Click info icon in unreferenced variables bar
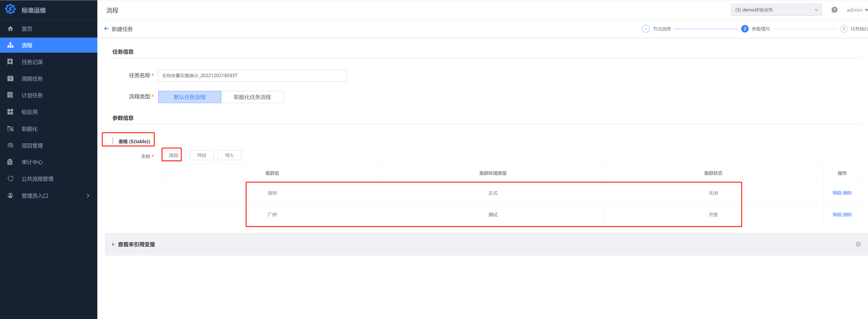This screenshot has height=319, width=868. click(858, 244)
